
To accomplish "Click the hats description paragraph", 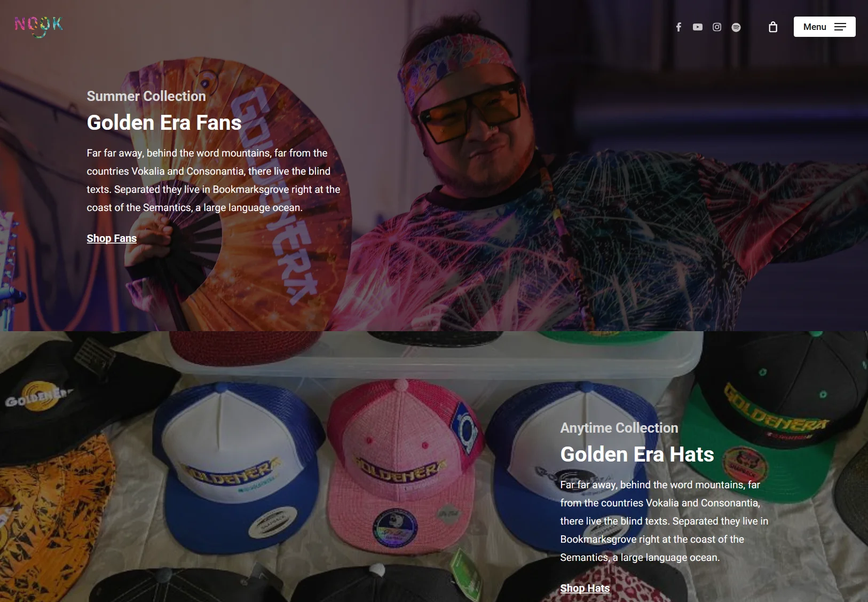I will [x=664, y=521].
